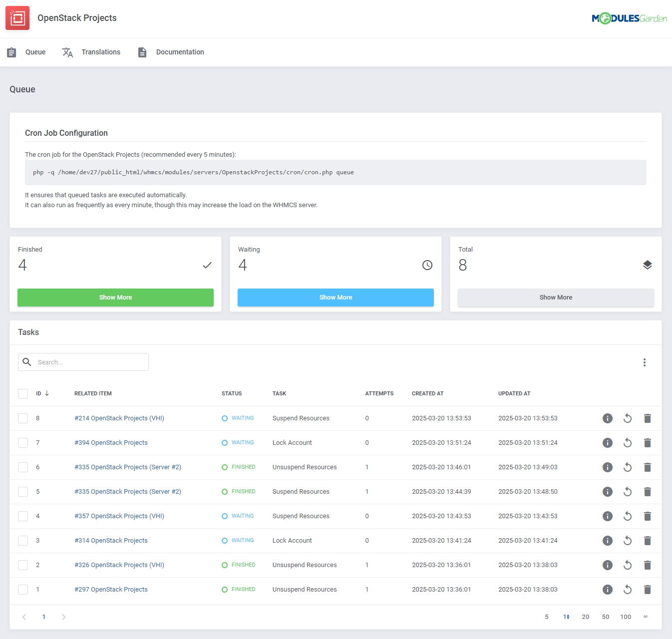The width and height of the screenshot is (672, 639).
Task: Select page 1 in pagination
Action: [44, 617]
